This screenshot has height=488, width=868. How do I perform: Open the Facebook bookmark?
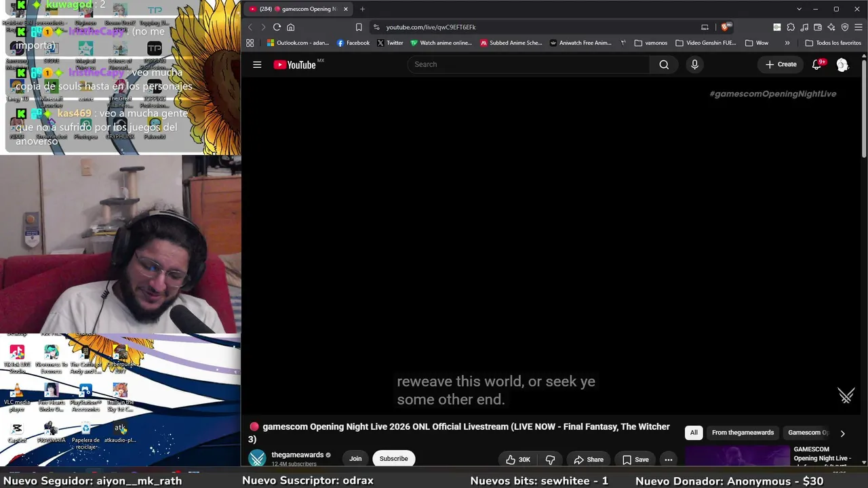point(353,43)
